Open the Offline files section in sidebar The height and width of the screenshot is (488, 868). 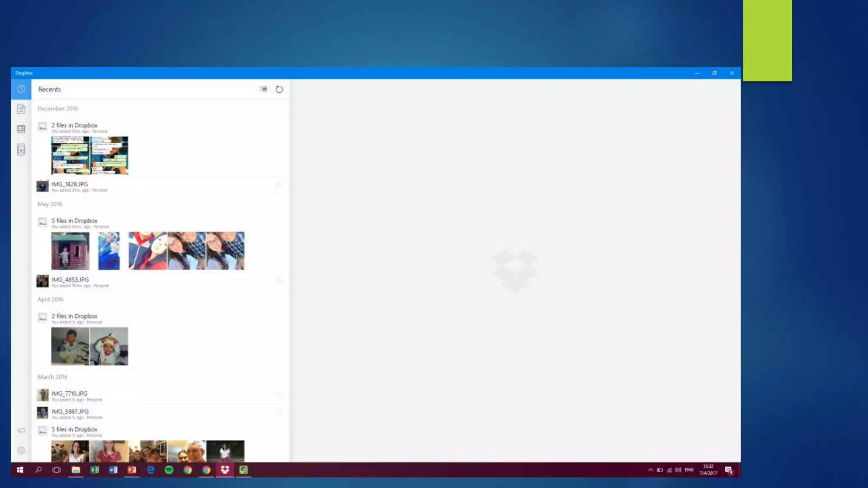[21, 150]
